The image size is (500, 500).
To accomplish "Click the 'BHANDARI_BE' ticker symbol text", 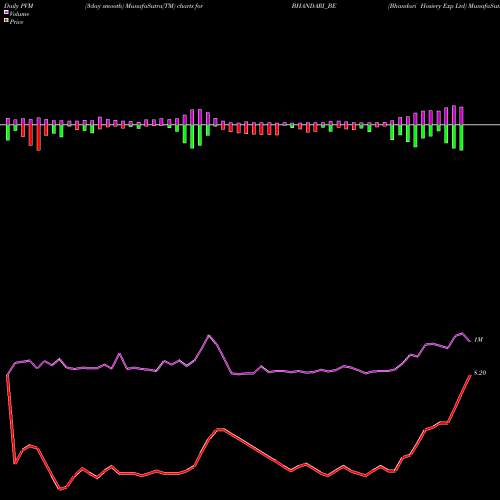I will point(314,6).
